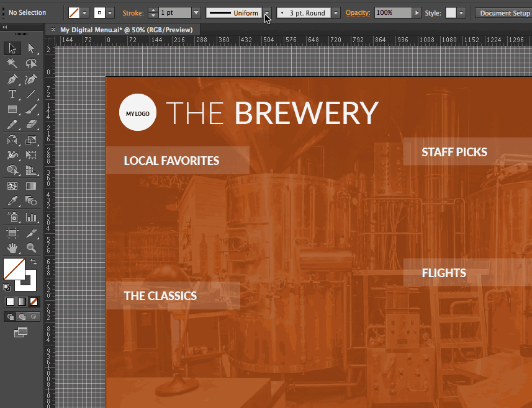
Task: Select the Blend tool
Action: click(x=31, y=201)
